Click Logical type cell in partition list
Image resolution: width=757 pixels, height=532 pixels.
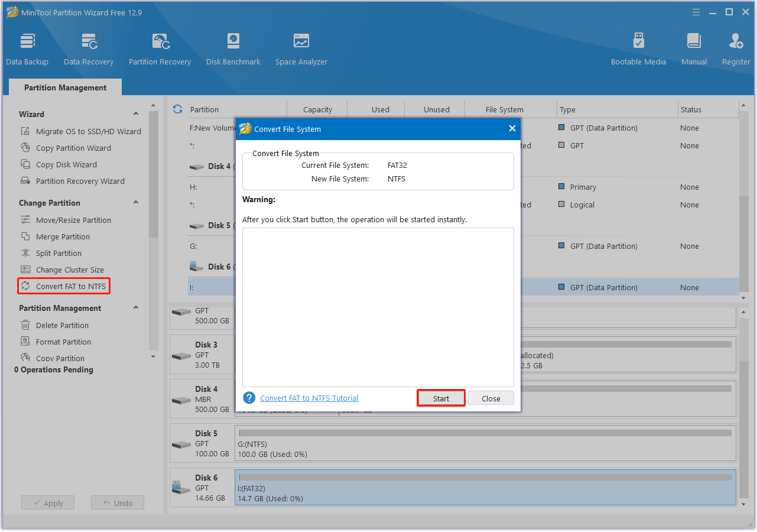578,205
